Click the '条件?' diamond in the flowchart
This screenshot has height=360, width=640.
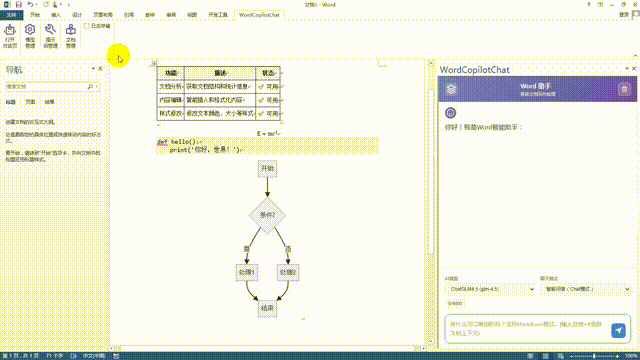point(267,215)
